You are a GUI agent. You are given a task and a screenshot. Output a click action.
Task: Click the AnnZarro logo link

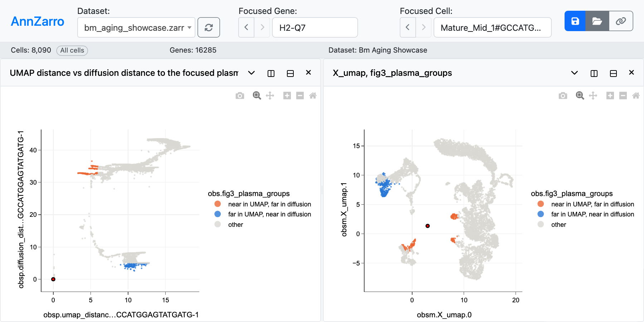tap(38, 21)
